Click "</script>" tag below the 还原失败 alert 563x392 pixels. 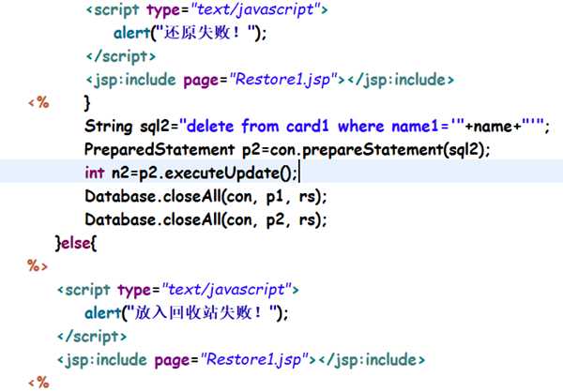point(121,56)
